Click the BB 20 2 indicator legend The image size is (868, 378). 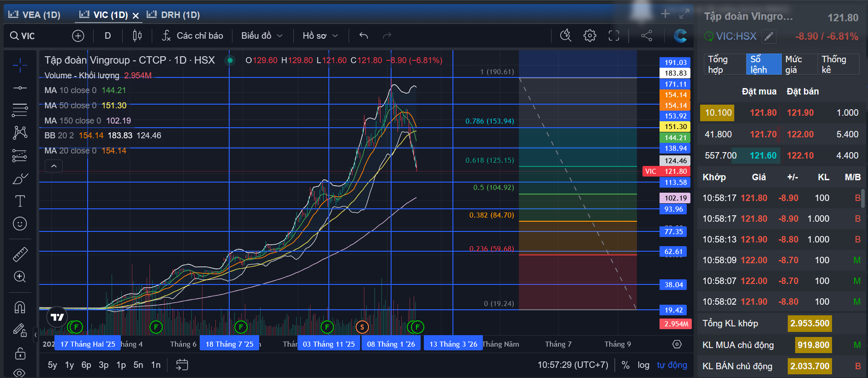click(x=103, y=136)
